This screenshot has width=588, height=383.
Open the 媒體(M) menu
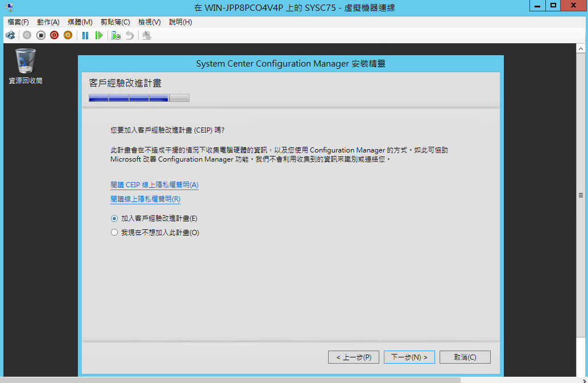(x=80, y=22)
